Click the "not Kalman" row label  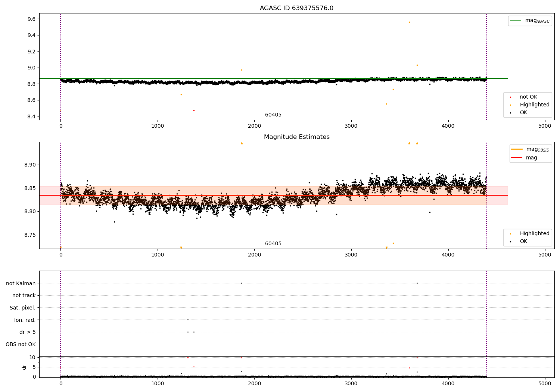click(21, 283)
